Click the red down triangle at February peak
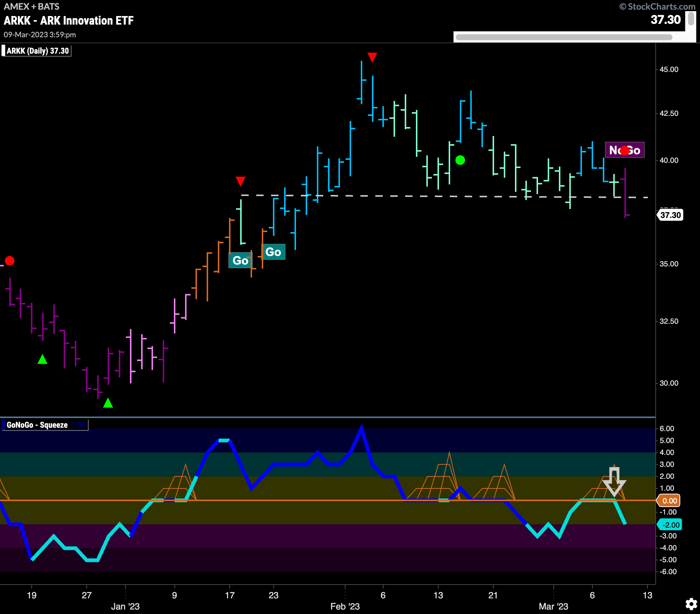 click(372, 57)
